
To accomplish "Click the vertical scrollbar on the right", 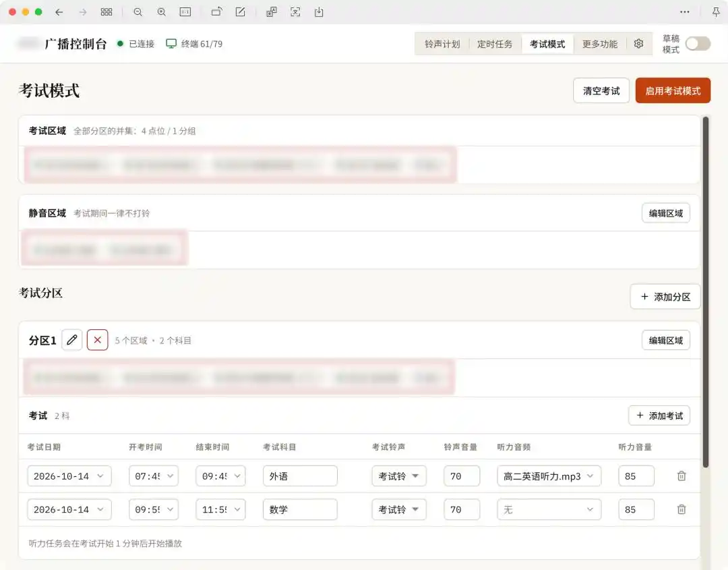I will pyautogui.click(x=705, y=291).
